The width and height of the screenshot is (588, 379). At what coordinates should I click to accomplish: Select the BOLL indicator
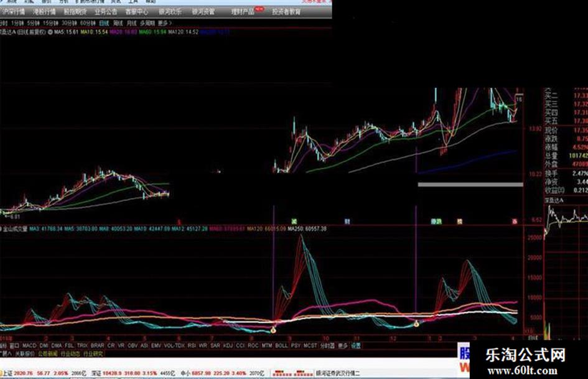pyautogui.click(x=282, y=345)
